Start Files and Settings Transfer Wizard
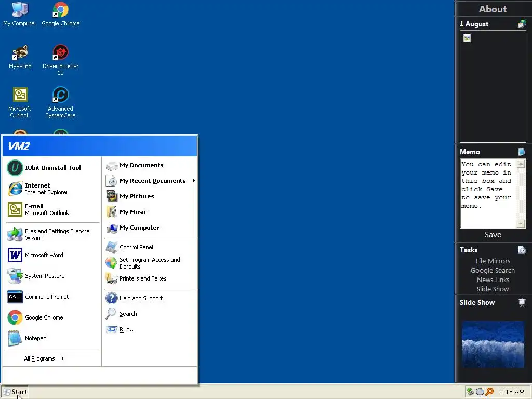The width and height of the screenshot is (532, 399). pyautogui.click(x=52, y=234)
